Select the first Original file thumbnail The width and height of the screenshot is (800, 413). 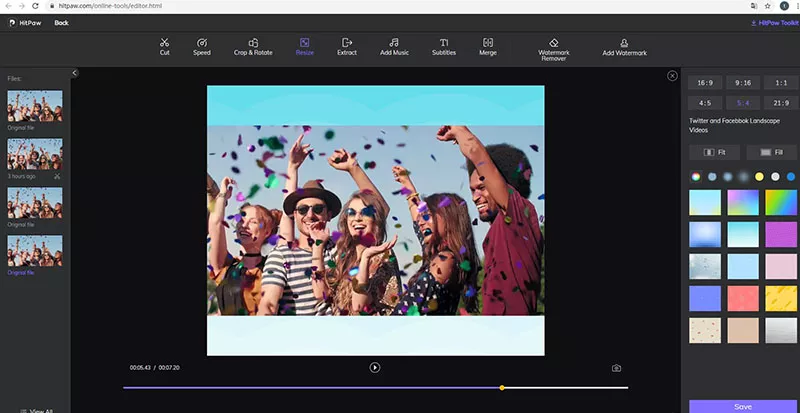(35, 106)
